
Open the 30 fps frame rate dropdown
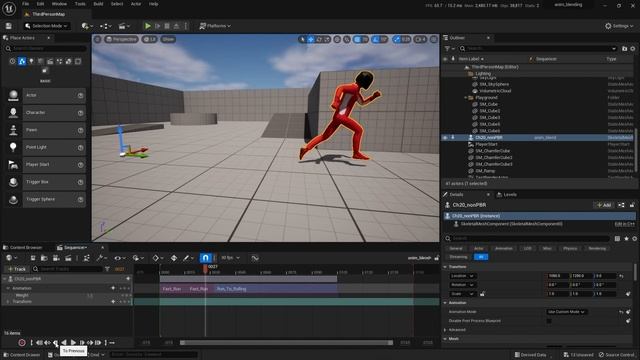230,258
